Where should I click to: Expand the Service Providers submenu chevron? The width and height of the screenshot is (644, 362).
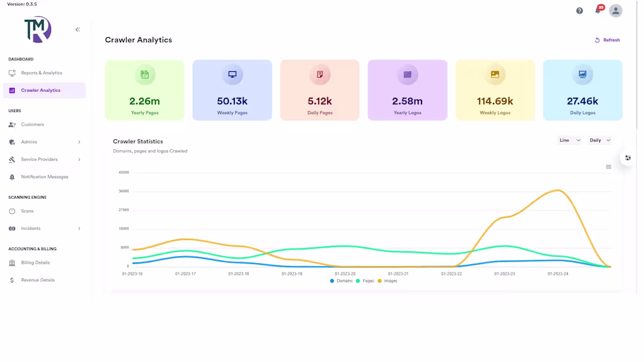click(79, 160)
